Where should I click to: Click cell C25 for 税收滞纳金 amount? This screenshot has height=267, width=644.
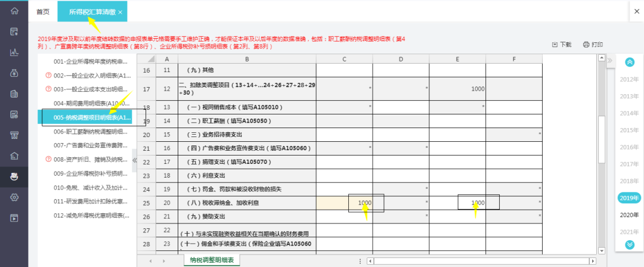(x=344, y=203)
